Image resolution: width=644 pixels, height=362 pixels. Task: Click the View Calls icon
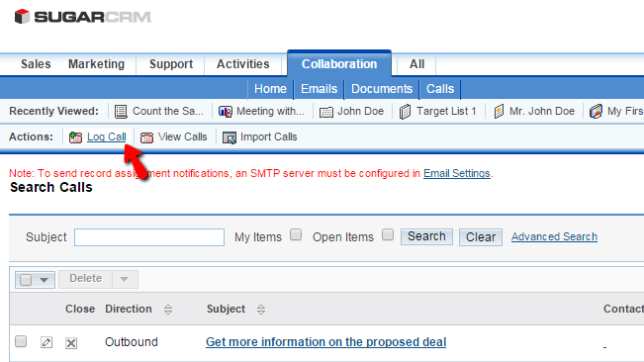pos(146,137)
